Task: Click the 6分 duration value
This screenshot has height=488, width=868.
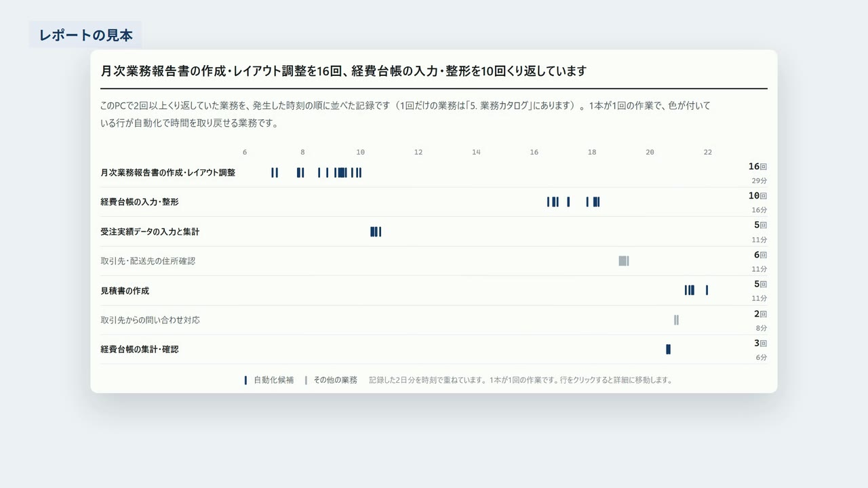Action: pyautogui.click(x=762, y=358)
